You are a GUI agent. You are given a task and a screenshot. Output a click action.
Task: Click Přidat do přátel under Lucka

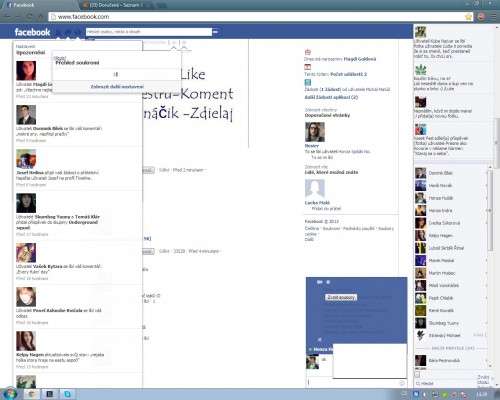[x=326, y=208]
